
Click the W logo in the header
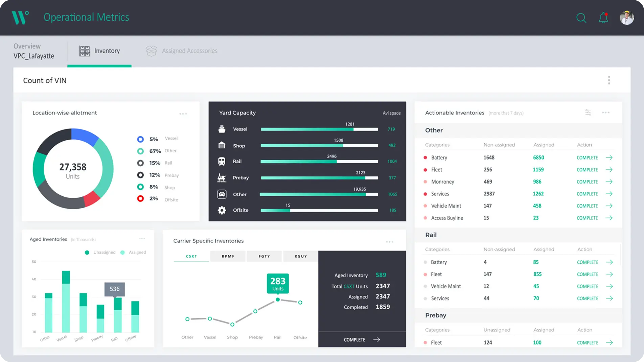[x=20, y=18]
